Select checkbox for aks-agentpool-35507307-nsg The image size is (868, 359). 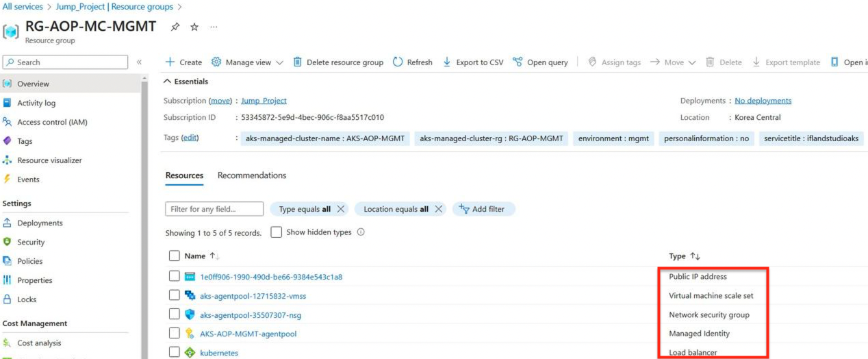[174, 314]
